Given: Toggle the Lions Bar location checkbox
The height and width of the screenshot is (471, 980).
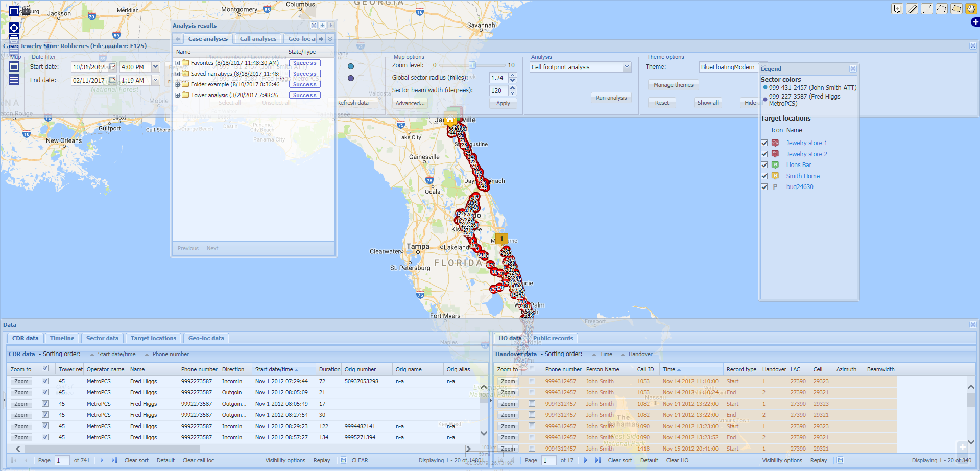Looking at the screenshot, I should coord(764,165).
